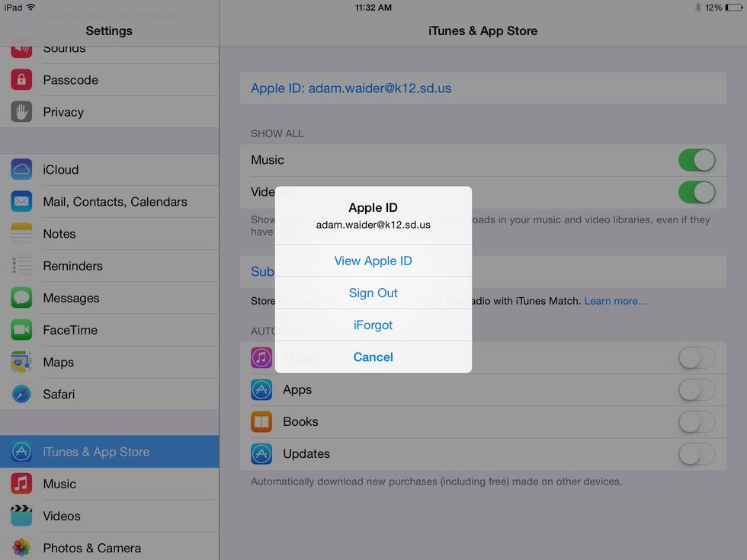Screen dimensions: 747x560
Task: Disable the Show All Music toggle
Action: click(697, 160)
